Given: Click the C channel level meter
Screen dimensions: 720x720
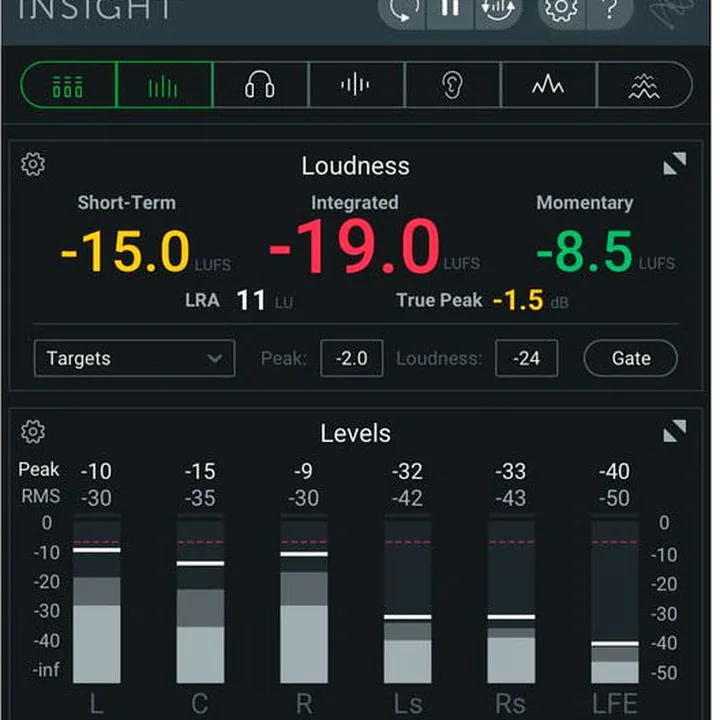Looking at the screenshot, I should pos(201,598).
